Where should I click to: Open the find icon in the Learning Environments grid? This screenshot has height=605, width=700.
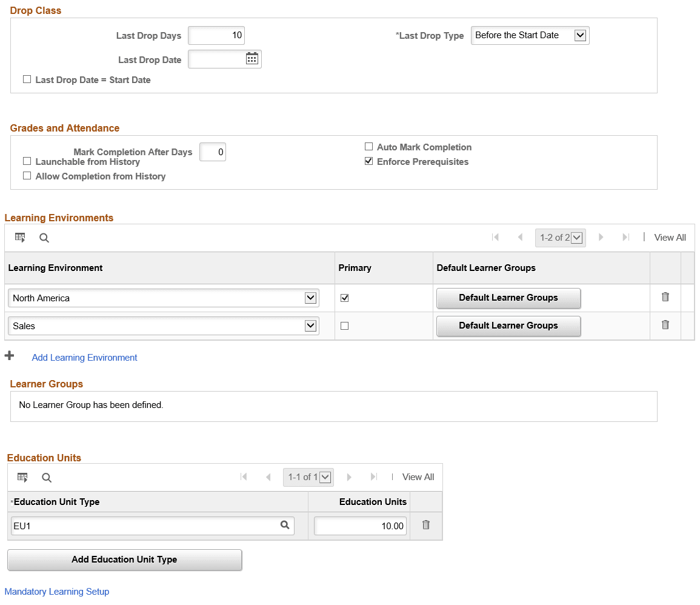click(x=44, y=238)
